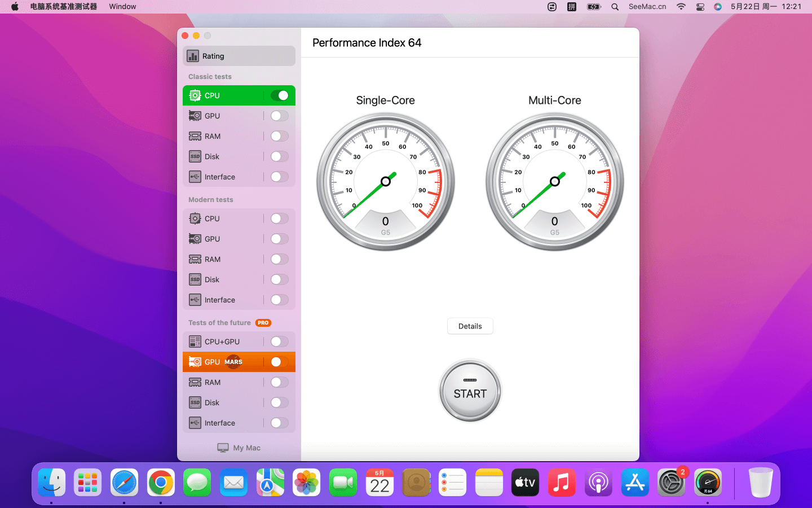This screenshot has width=812, height=508.
Task: Click the My Mac computer icon
Action: click(x=223, y=448)
